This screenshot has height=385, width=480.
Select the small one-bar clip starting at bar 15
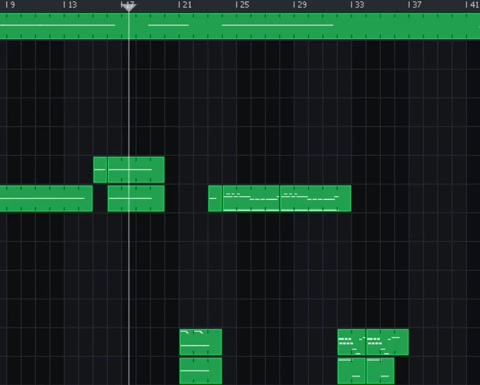pos(100,170)
